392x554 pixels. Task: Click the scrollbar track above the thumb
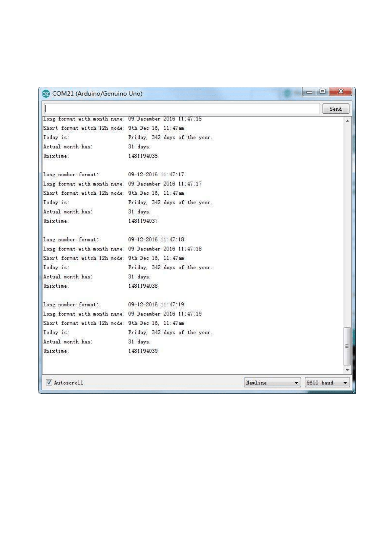(x=347, y=225)
